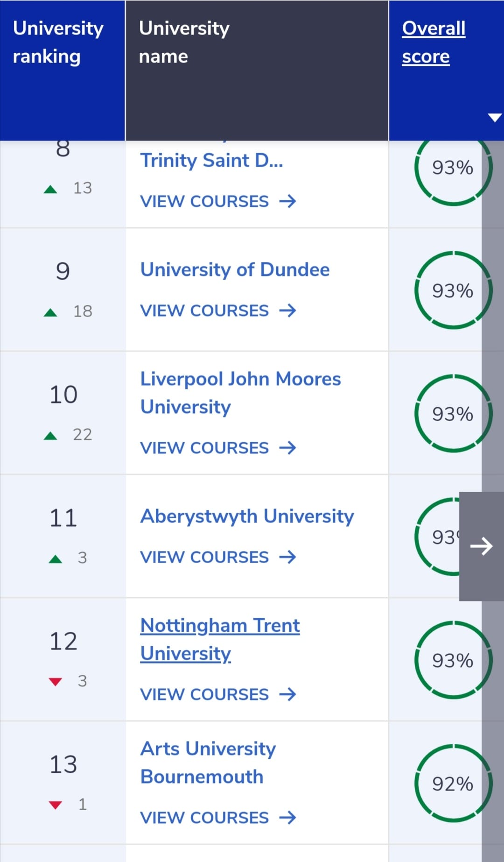The width and height of the screenshot is (504, 862).
Task: View courses for Liverpool John Moores
Action: click(218, 448)
